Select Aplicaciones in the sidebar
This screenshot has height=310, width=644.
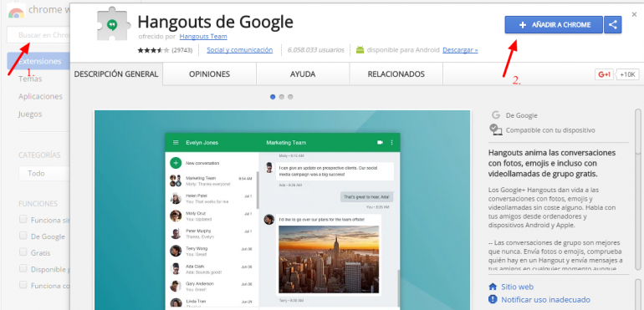[x=40, y=96]
